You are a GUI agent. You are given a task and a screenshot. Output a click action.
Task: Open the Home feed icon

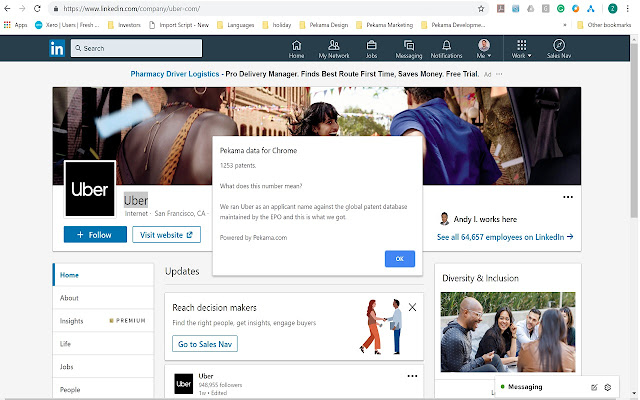(x=297, y=49)
